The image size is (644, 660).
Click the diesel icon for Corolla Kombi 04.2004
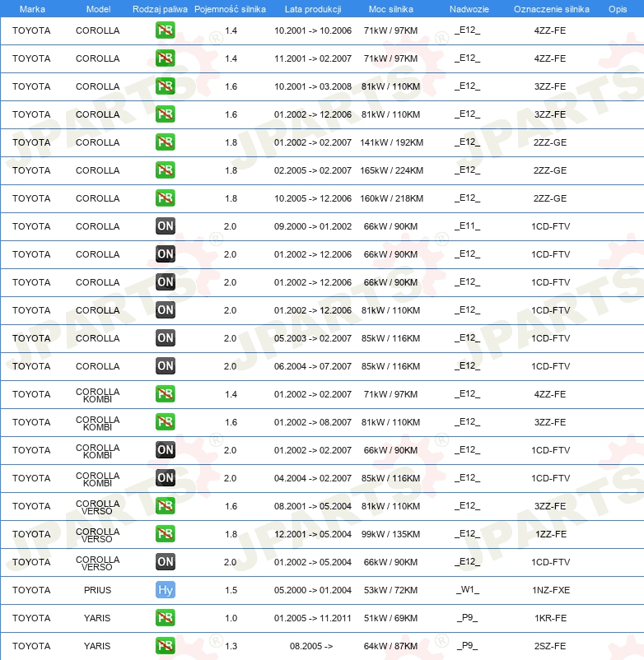click(165, 478)
